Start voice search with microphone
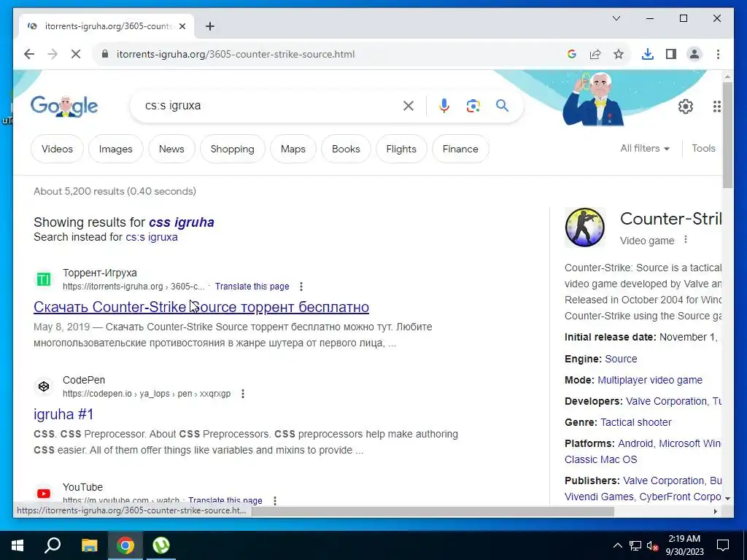Screen dimensions: 747x560 [444, 106]
